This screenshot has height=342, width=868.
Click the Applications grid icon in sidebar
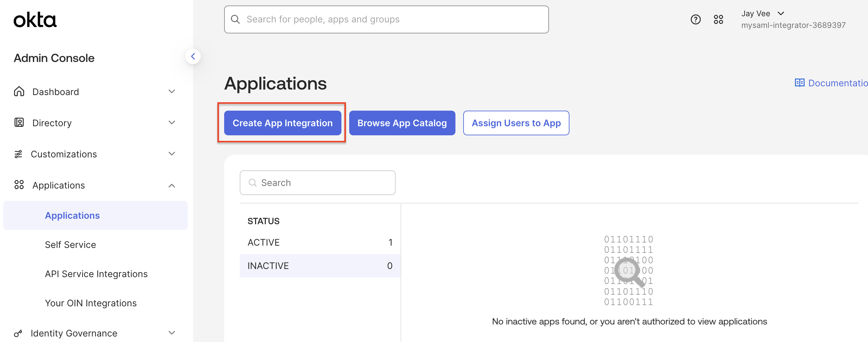click(19, 185)
